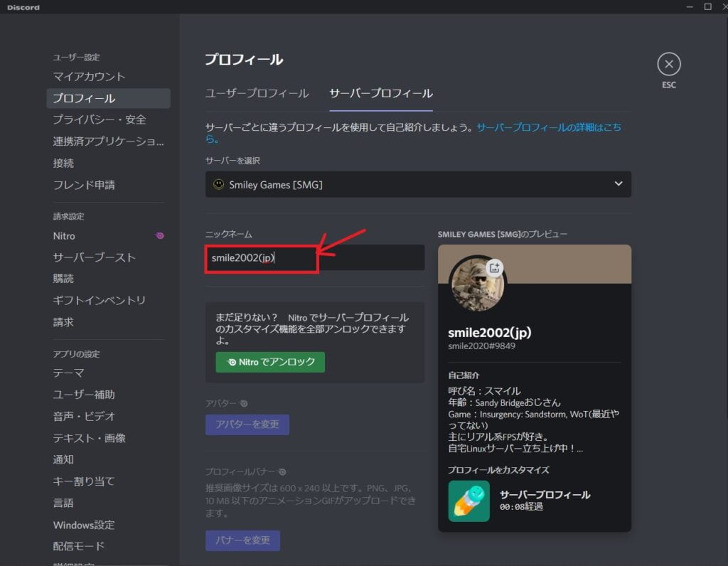
Task: Click the Nitro でアンロック button
Action: 270,362
